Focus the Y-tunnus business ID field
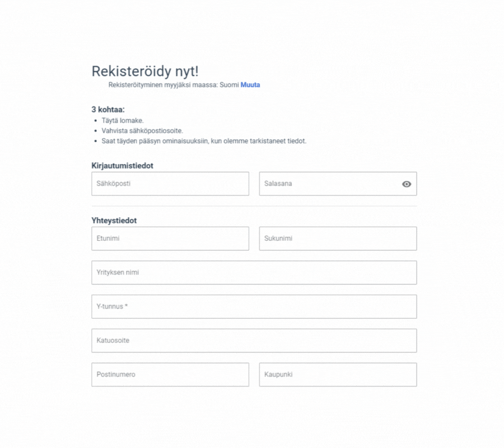This screenshot has width=504, height=448. pyautogui.click(x=254, y=306)
